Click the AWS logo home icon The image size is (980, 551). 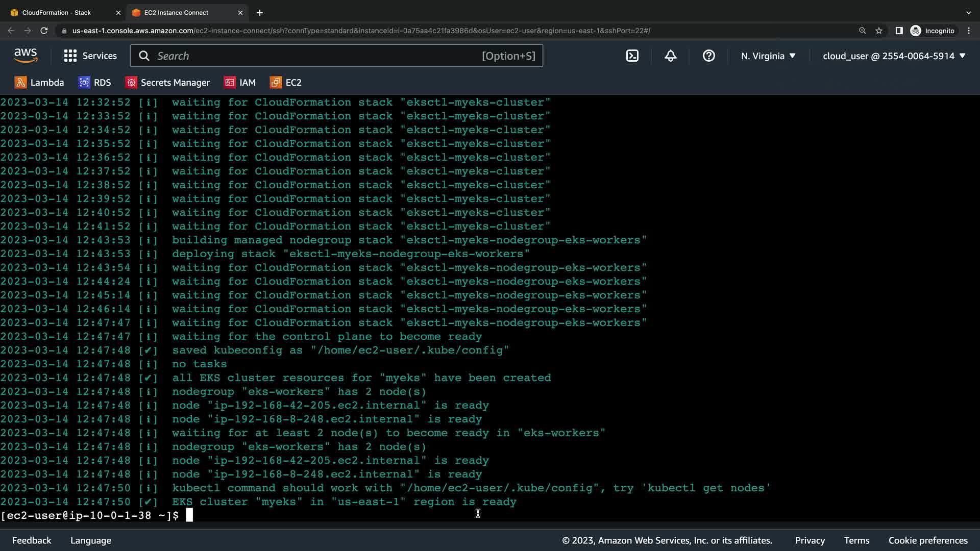26,56
